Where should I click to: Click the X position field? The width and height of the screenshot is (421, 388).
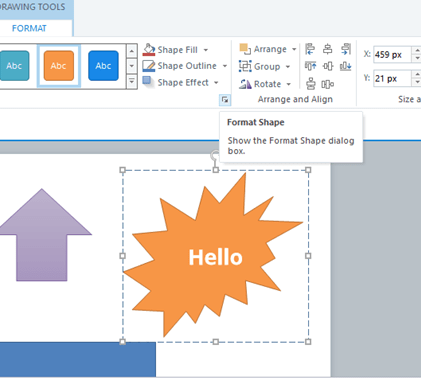point(392,54)
